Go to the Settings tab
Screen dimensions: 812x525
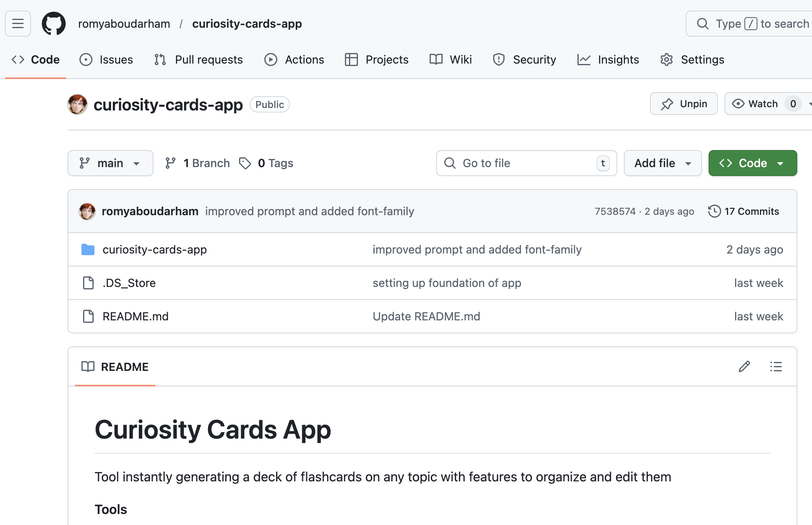coord(692,60)
